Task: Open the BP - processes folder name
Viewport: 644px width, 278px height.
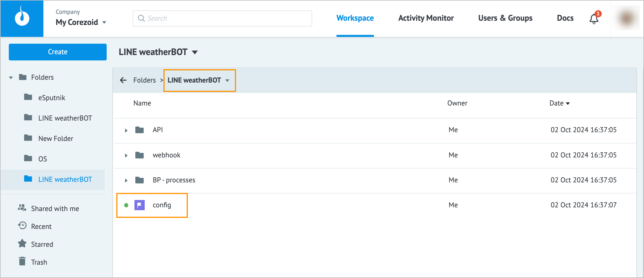Action: coord(174,180)
